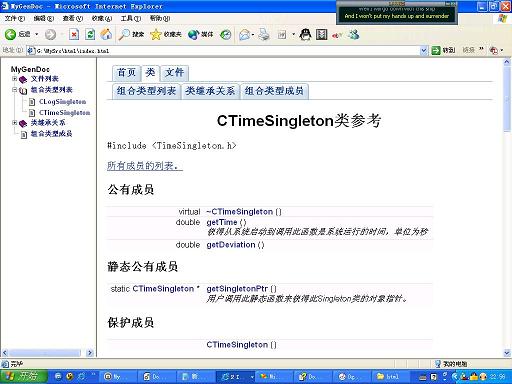Image resolution: width=512 pixels, height=384 pixels.
Task: Switch to the 首页 tab
Action: pyautogui.click(x=127, y=73)
